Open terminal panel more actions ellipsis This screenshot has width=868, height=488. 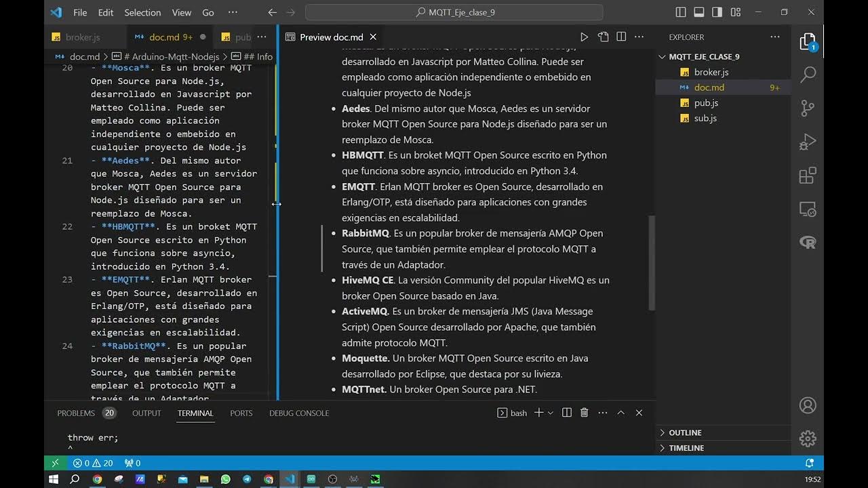pos(602,412)
